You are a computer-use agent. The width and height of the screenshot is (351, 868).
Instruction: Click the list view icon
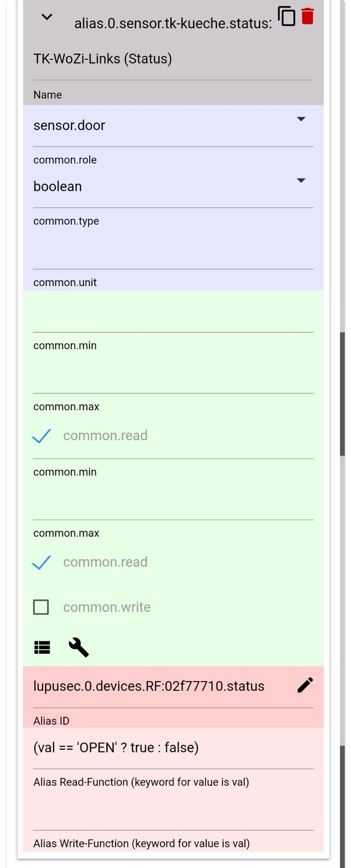(42, 648)
